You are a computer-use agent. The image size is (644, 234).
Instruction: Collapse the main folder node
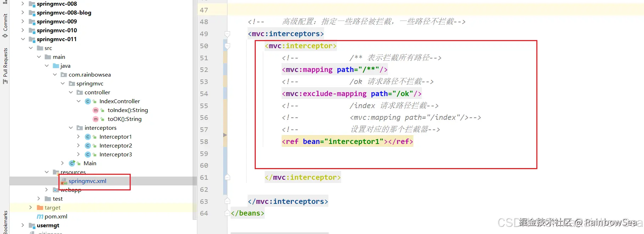[x=39, y=57]
